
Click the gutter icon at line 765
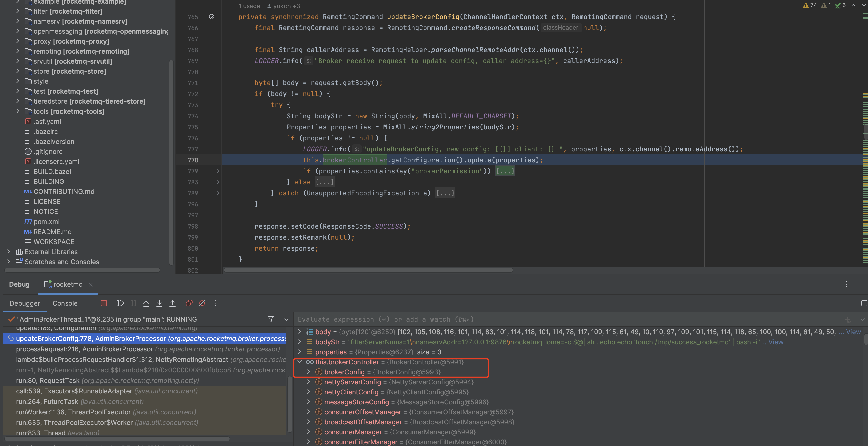[212, 17]
